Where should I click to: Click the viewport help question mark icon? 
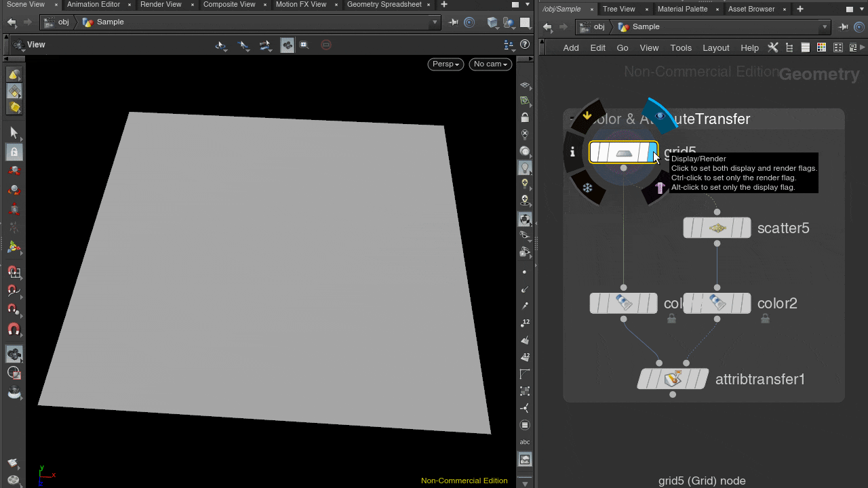[x=524, y=45]
